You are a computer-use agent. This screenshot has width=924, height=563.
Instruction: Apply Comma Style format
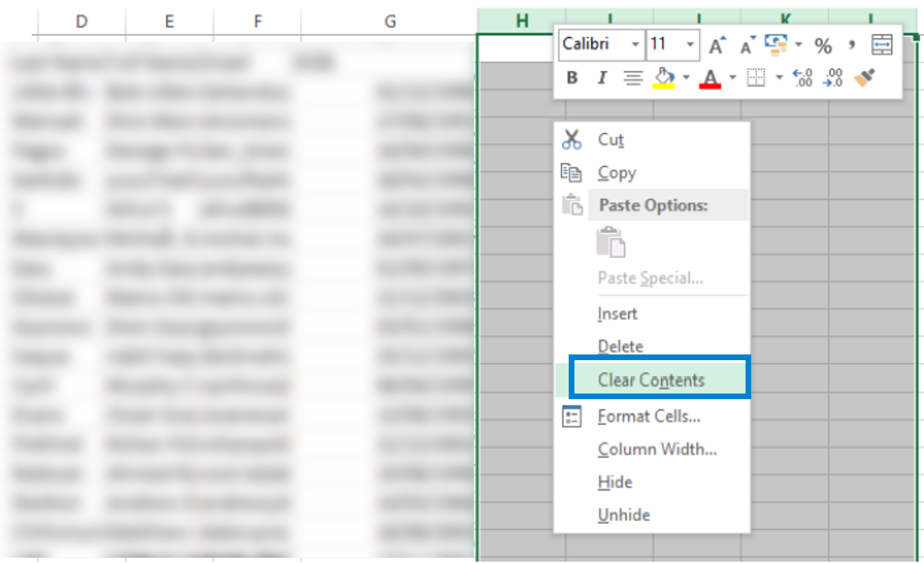(x=852, y=45)
